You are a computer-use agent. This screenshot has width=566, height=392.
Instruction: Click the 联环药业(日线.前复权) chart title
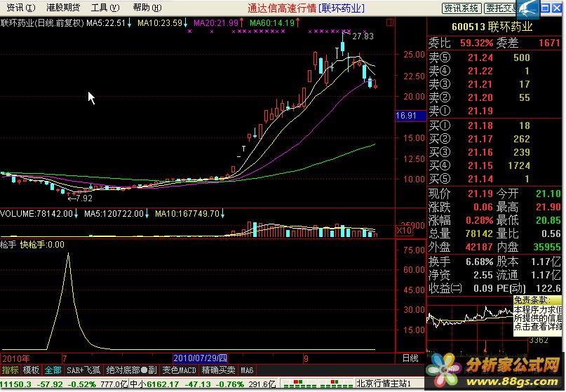click(42, 23)
